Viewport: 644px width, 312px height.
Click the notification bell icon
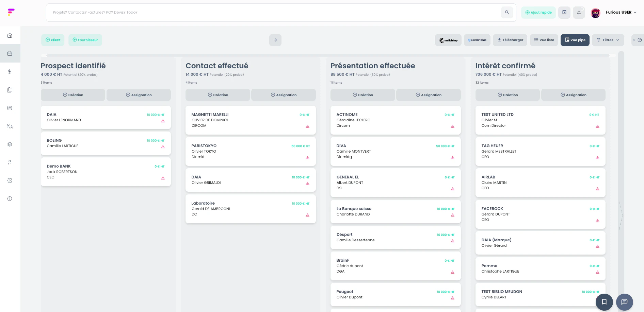point(579,13)
